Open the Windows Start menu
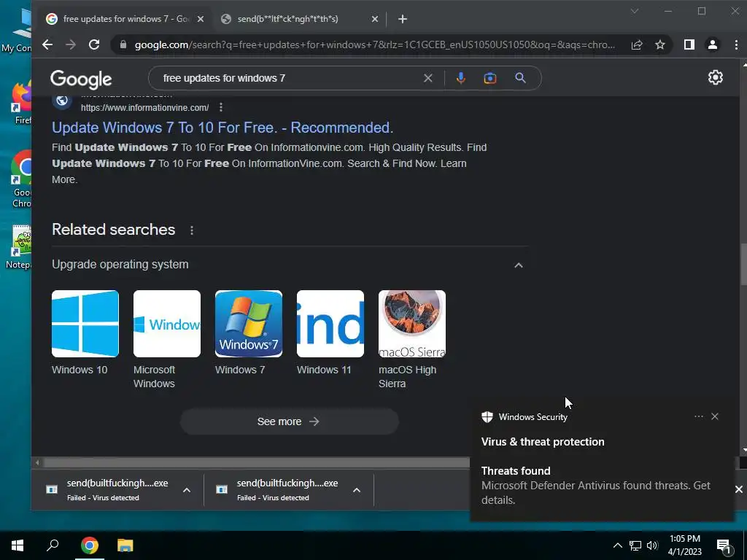The width and height of the screenshot is (747, 560). coord(18,545)
